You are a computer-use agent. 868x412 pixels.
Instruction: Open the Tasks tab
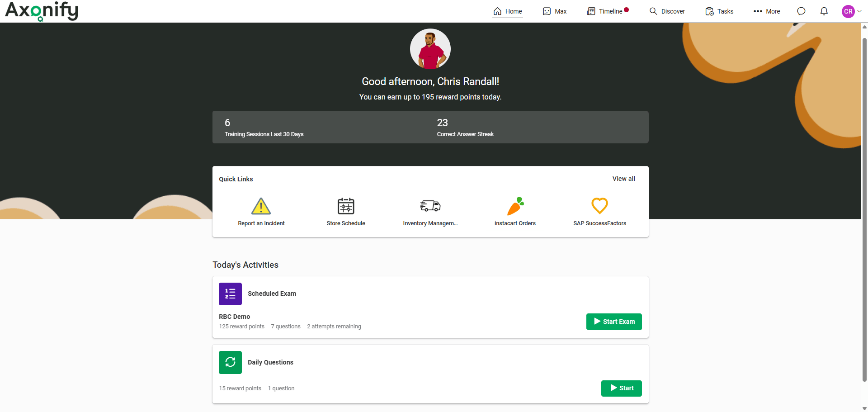click(719, 11)
